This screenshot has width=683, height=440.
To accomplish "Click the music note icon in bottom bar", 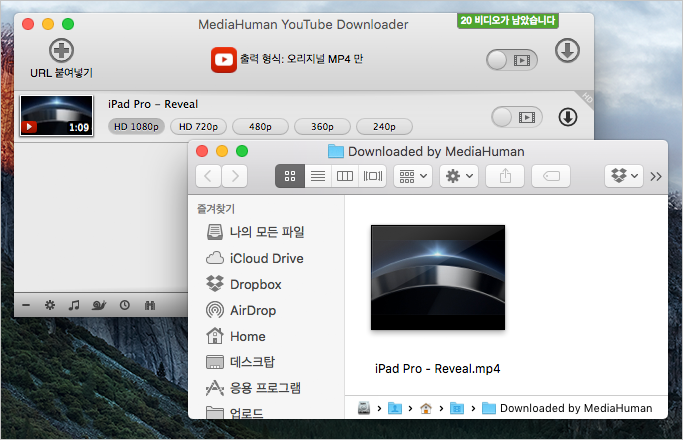I will point(74,305).
